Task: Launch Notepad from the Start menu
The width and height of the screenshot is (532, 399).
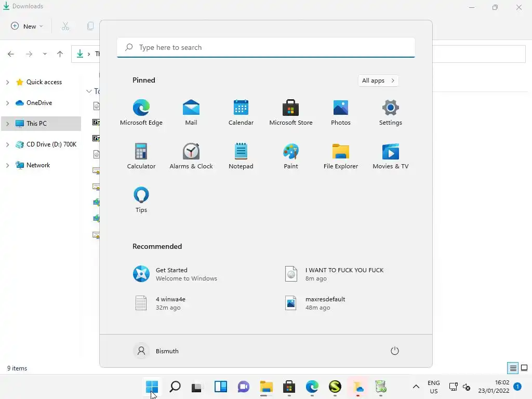Action: (x=241, y=156)
